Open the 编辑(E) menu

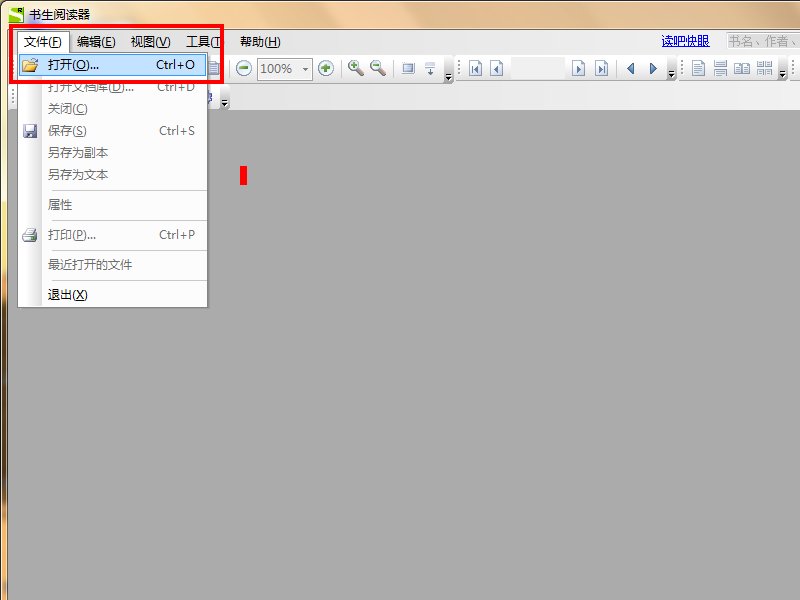coord(96,41)
